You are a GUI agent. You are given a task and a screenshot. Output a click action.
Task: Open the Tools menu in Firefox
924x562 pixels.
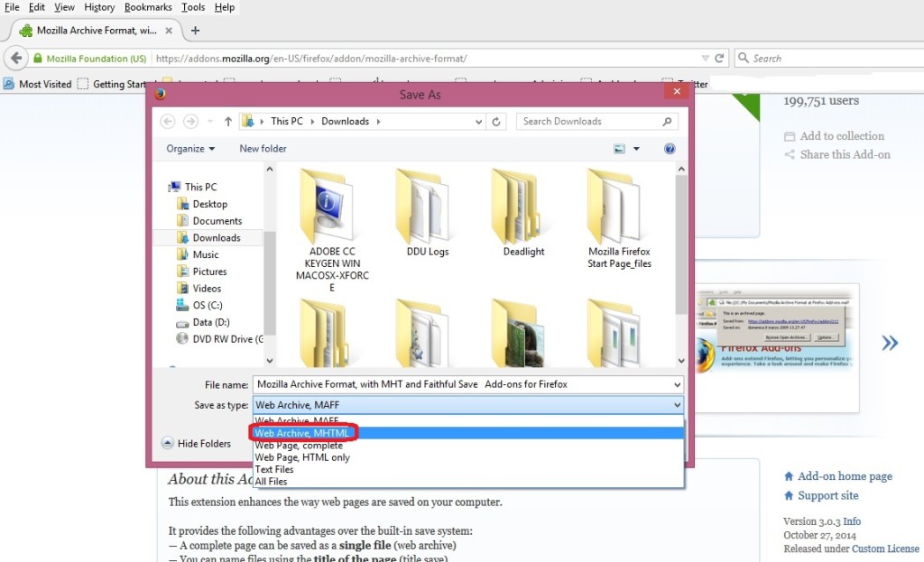point(193,7)
